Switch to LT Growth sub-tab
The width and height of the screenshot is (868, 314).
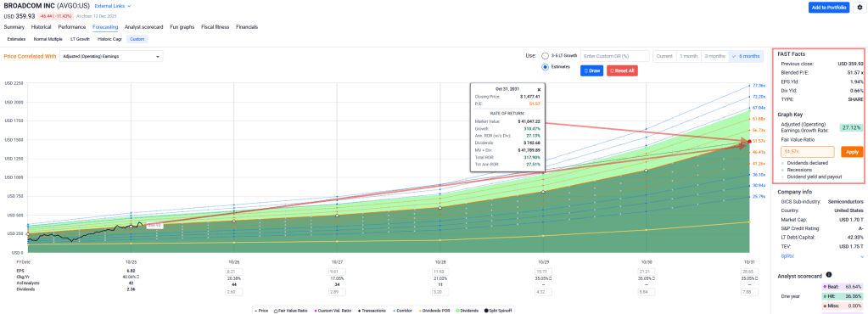81,39
